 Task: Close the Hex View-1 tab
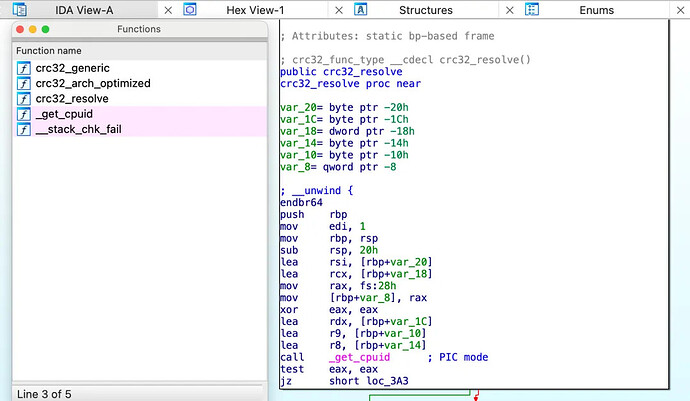click(x=339, y=10)
